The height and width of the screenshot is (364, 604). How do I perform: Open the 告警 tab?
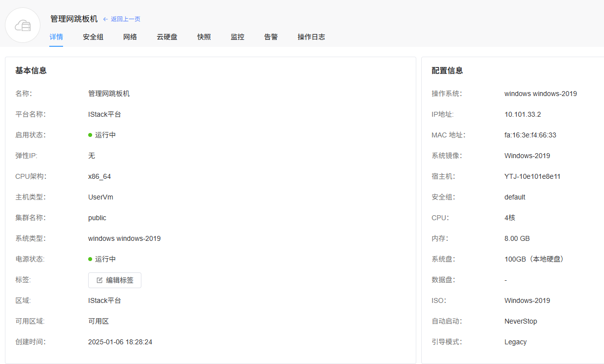point(271,37)
